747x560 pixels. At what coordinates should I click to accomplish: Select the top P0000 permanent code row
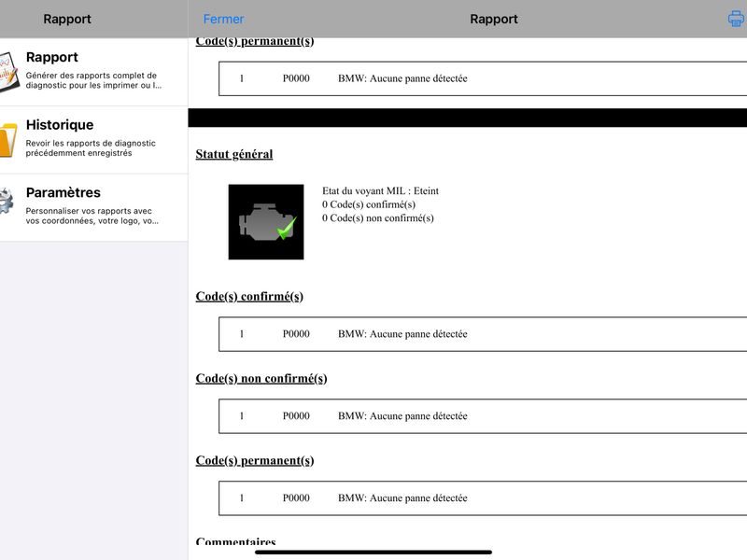(483, 78)
